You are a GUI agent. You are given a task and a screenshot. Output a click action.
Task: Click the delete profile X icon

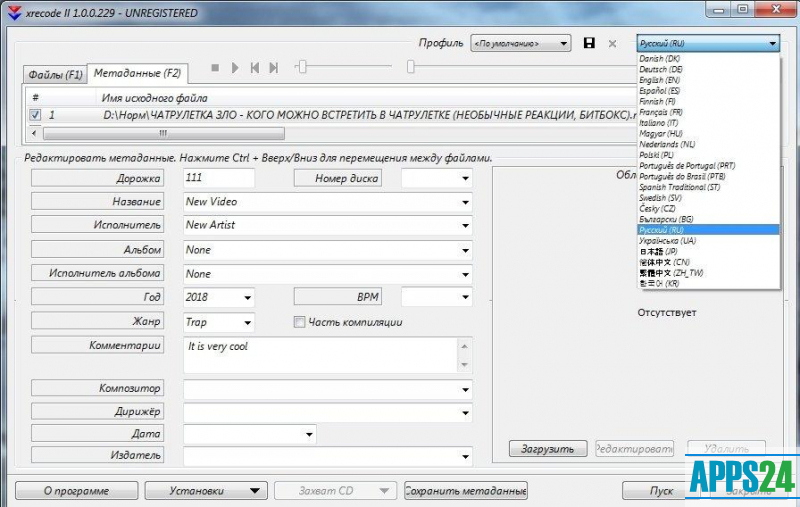coord(612,44)
